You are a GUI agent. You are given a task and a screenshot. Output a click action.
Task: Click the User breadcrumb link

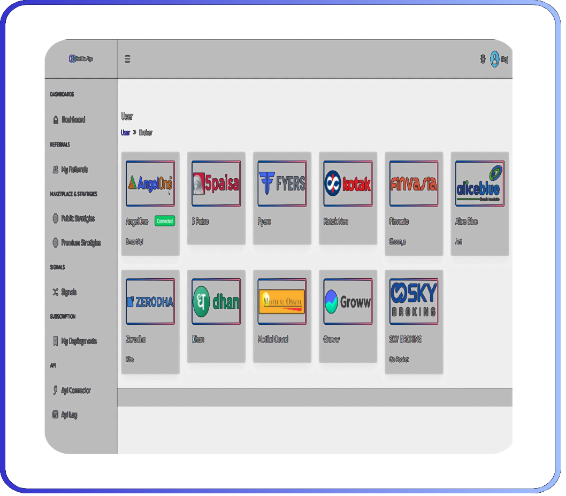coord(125,132)
